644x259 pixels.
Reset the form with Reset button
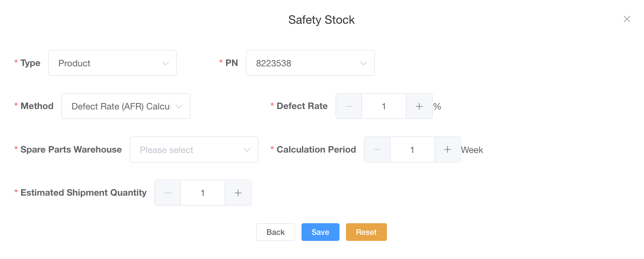click(366, 232)
